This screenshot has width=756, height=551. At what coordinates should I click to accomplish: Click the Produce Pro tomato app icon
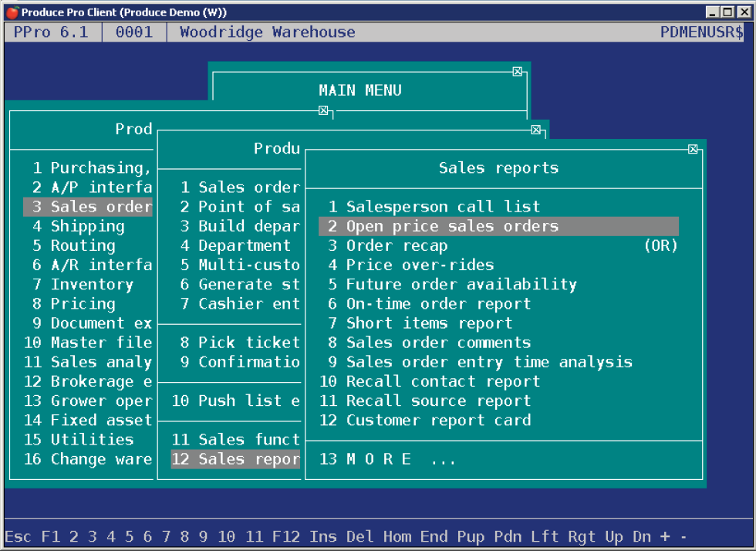pyautogui.click(x=11, y=12)
